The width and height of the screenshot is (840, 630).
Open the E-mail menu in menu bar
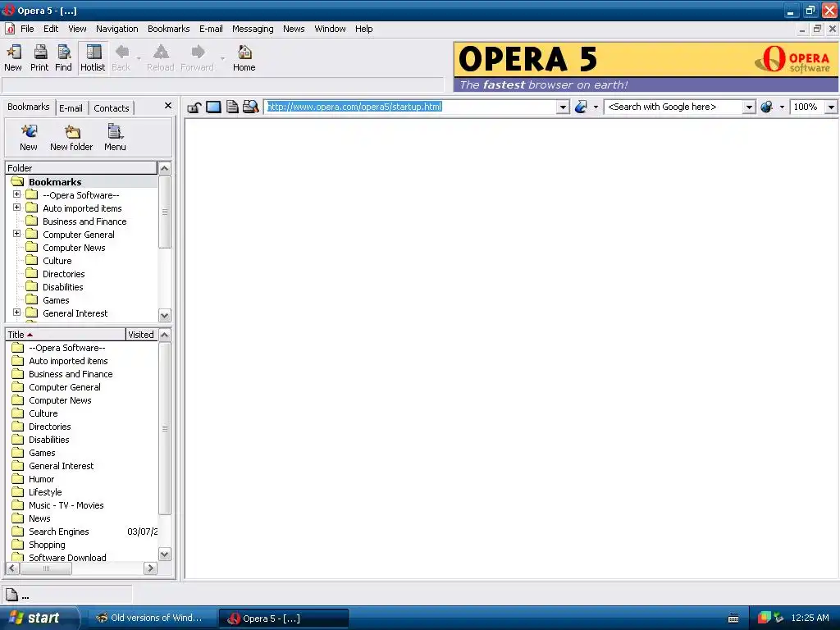[x=211, y=29]
